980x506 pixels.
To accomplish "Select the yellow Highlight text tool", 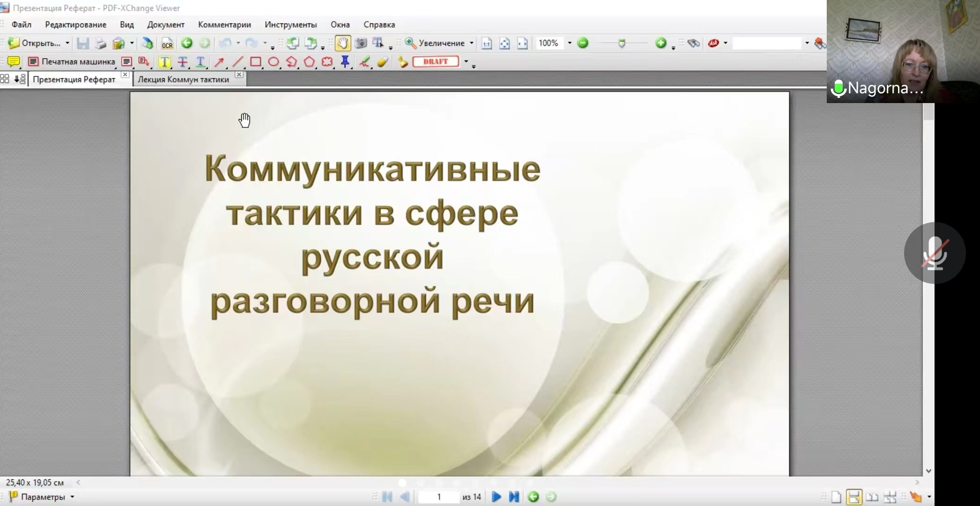I will click(164, 62).
